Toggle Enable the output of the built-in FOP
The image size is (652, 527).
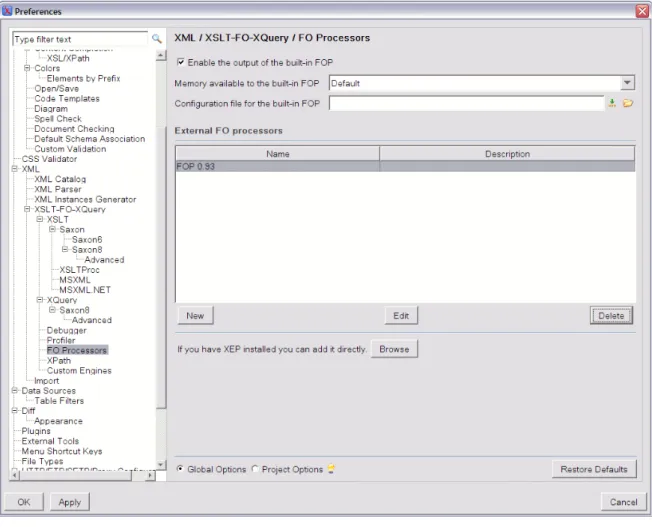coord(181,62)
